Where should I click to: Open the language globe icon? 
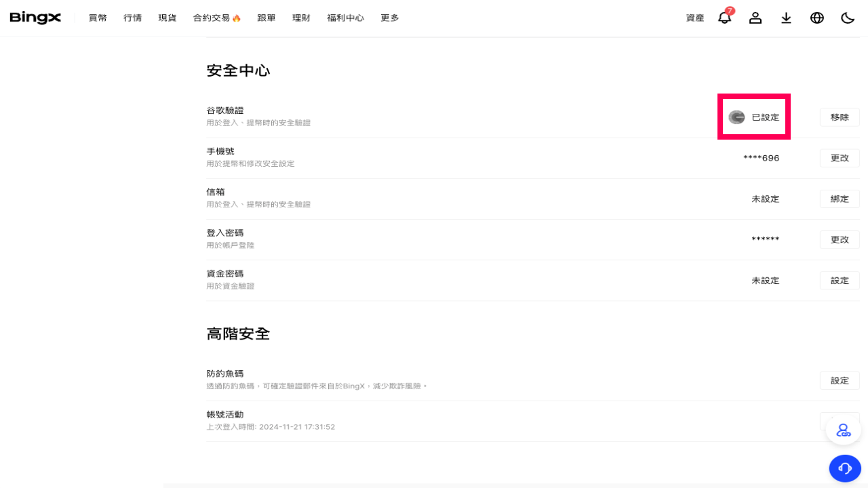817,18
